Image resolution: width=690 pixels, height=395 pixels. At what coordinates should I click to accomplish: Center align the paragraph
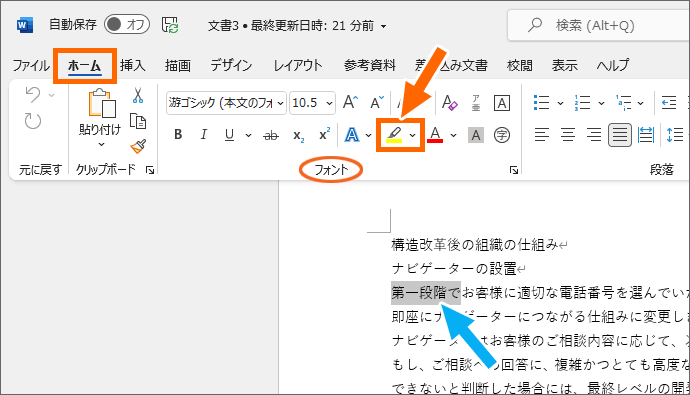[568, 135]
